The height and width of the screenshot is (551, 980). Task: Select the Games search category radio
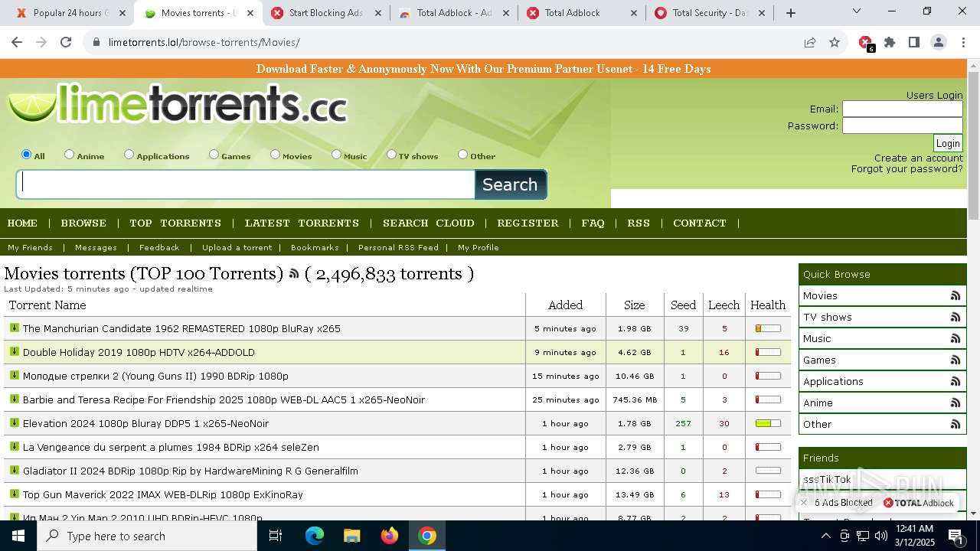pyautogui.click(x=214, y=154)
